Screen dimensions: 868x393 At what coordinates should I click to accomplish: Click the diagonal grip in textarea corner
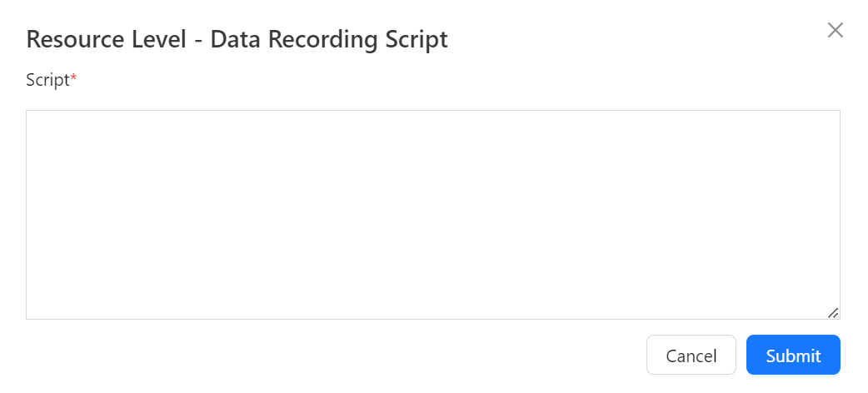coord(833,312)
